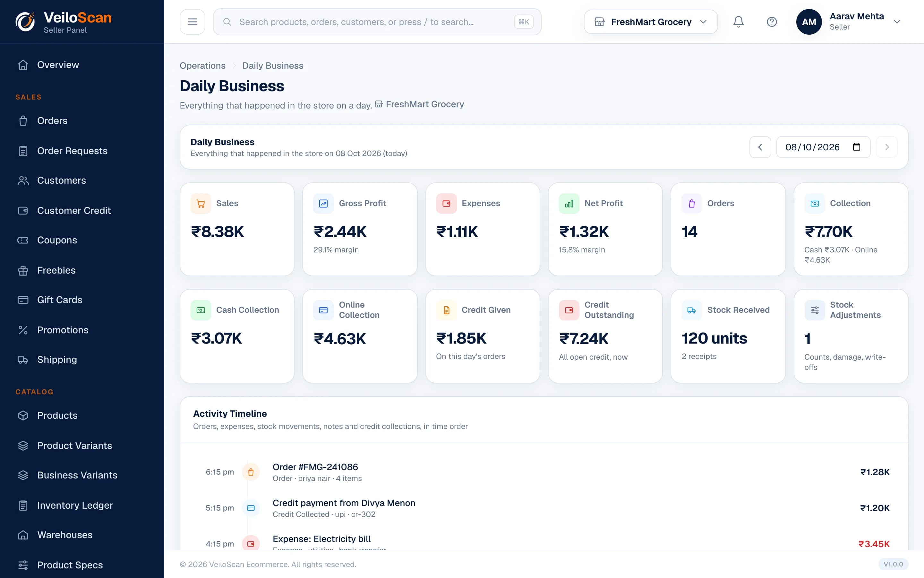
Task: Click the Gross Profit chart icon
Action: point(323,203)
